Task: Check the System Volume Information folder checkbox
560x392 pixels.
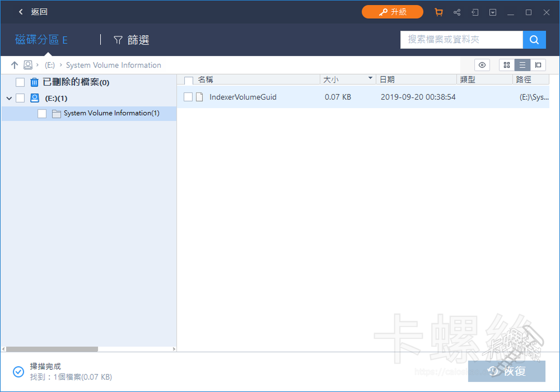Action: click(42, 113)
